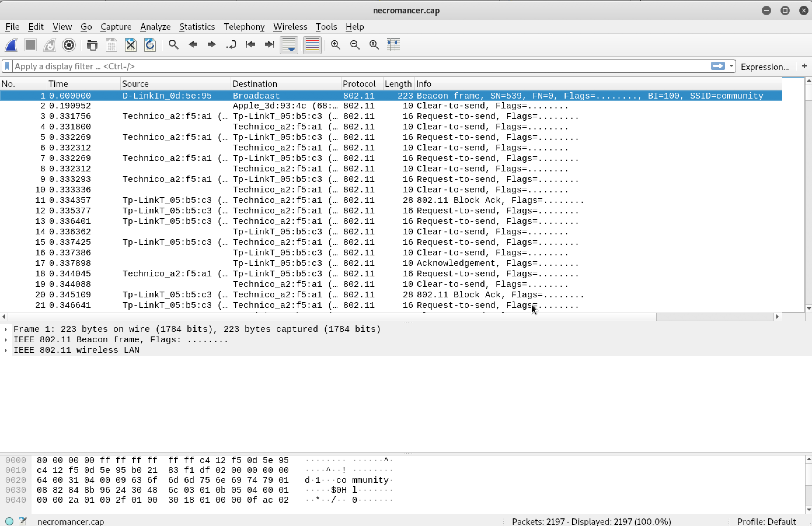Click the zoom in display icon
The height and width of the screenshot is (526, 812).
click(x=336, y=44)
